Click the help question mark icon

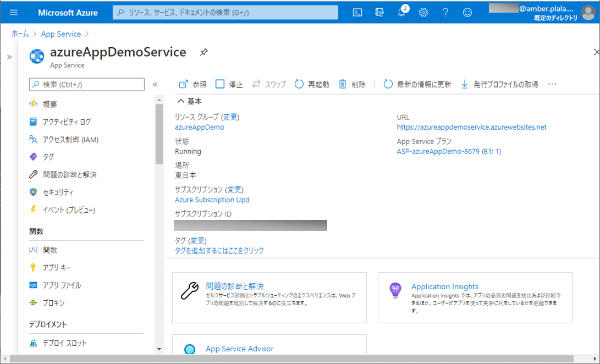click(x=445, y=13)
